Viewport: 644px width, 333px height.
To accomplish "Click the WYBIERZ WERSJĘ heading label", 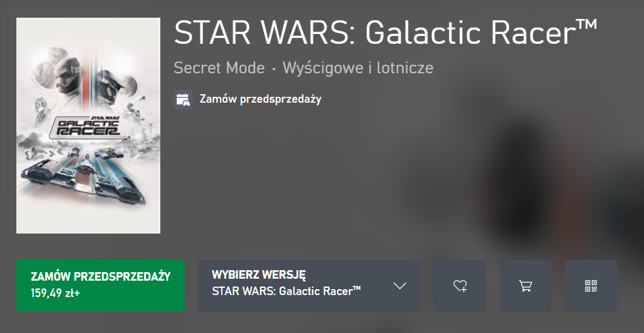I will (259, 275).
